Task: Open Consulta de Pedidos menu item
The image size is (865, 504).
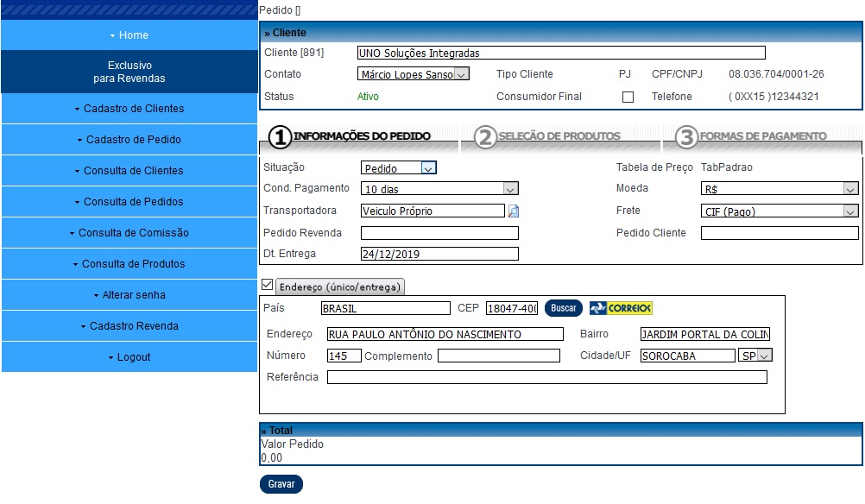Action: tap(129, 202)
